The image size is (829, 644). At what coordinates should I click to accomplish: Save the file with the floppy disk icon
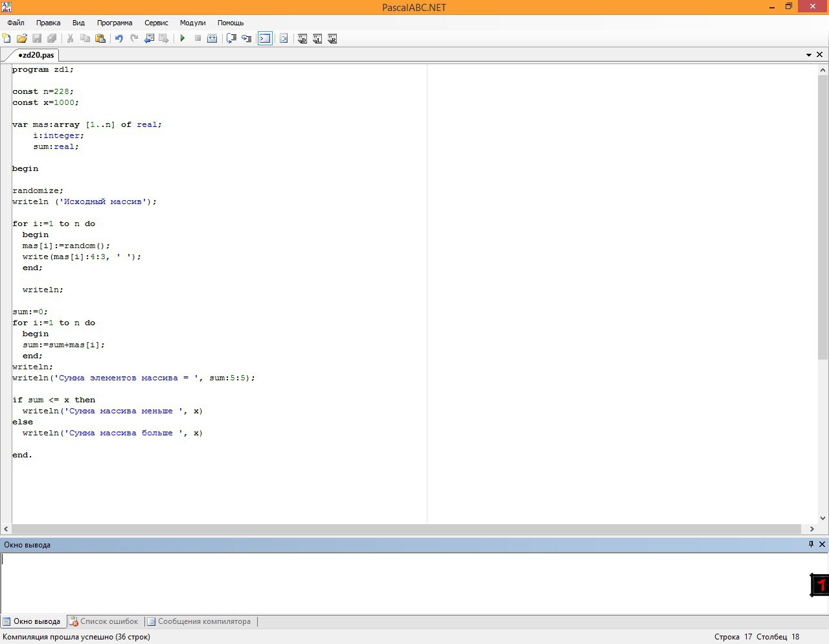(x=37, y=39)
